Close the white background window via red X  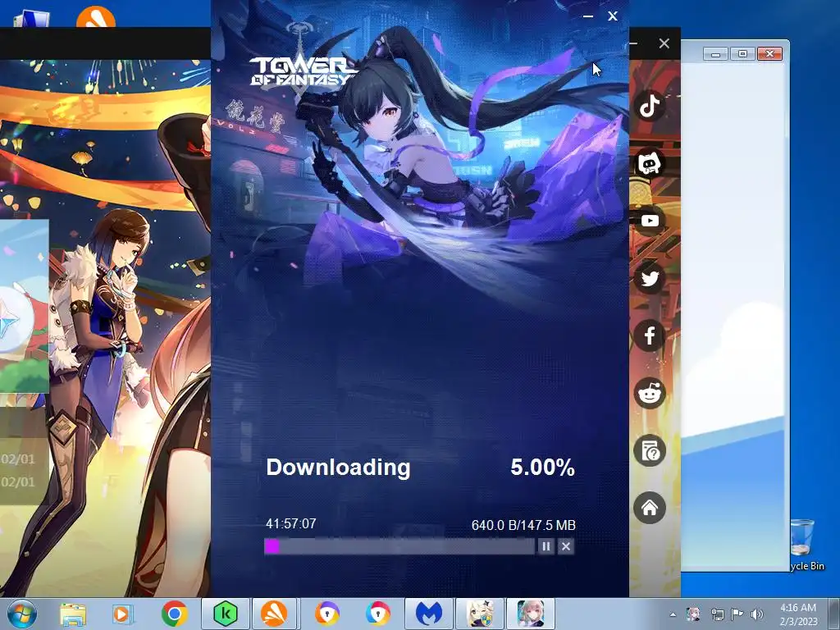(769, 53)
